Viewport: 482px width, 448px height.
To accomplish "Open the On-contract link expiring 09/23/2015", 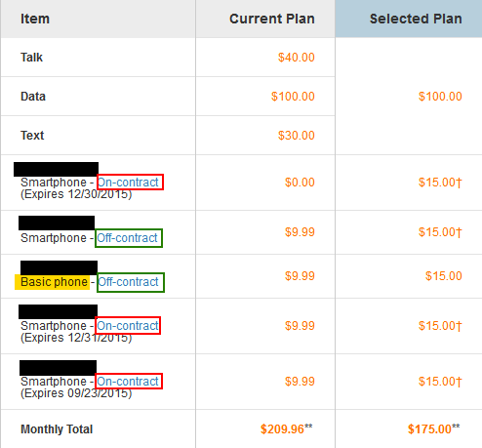I will pos(128,382).
